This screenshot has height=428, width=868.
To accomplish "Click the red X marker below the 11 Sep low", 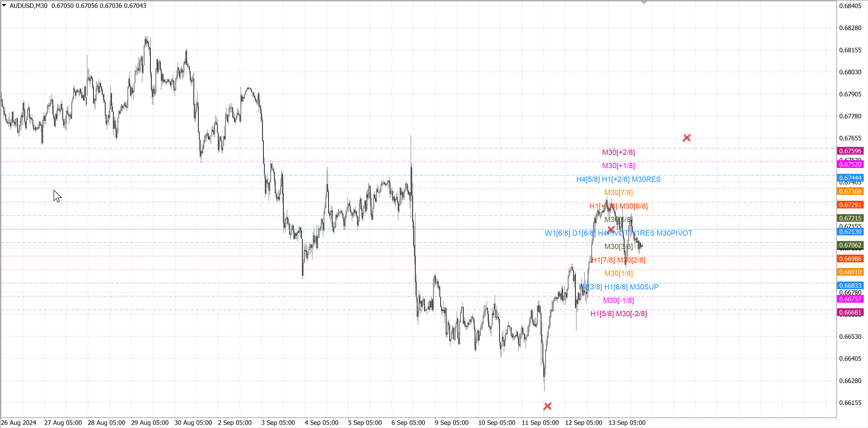I will pos(547,406).
